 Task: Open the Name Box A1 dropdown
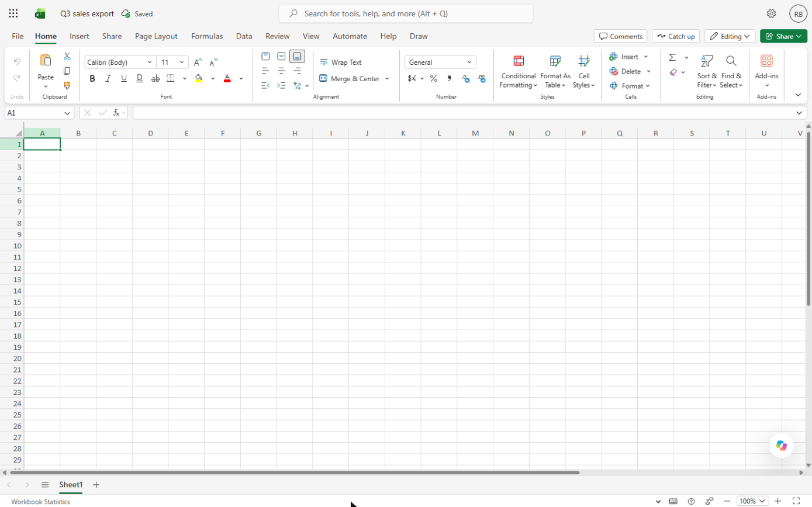[67, 113]
